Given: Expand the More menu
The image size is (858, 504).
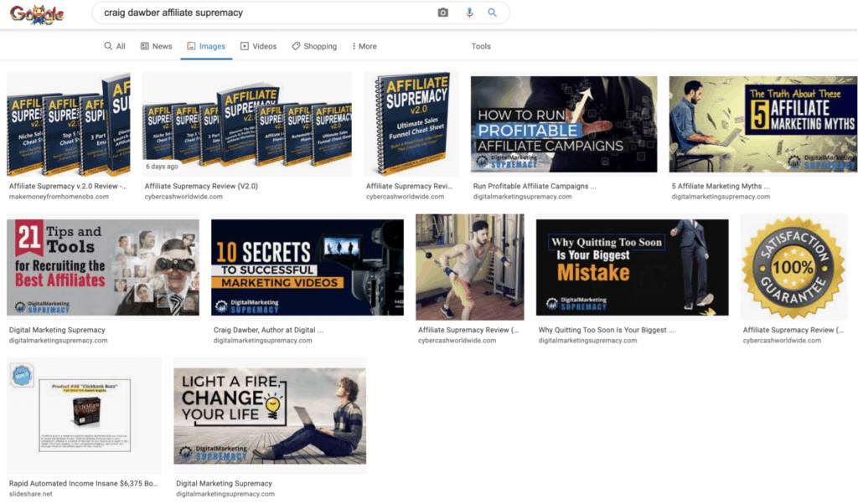Looking at the screenshot, I should tap(364, 46).
